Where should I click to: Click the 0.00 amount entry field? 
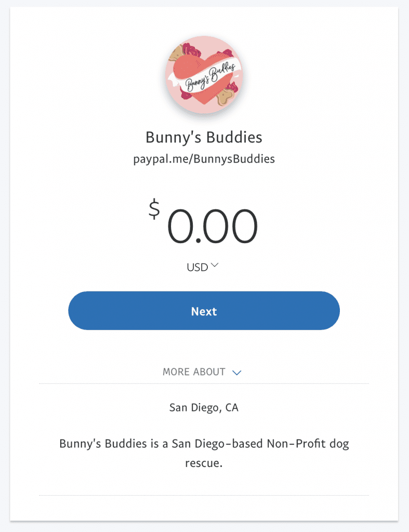pyautogui.click(x=212, y=227)
